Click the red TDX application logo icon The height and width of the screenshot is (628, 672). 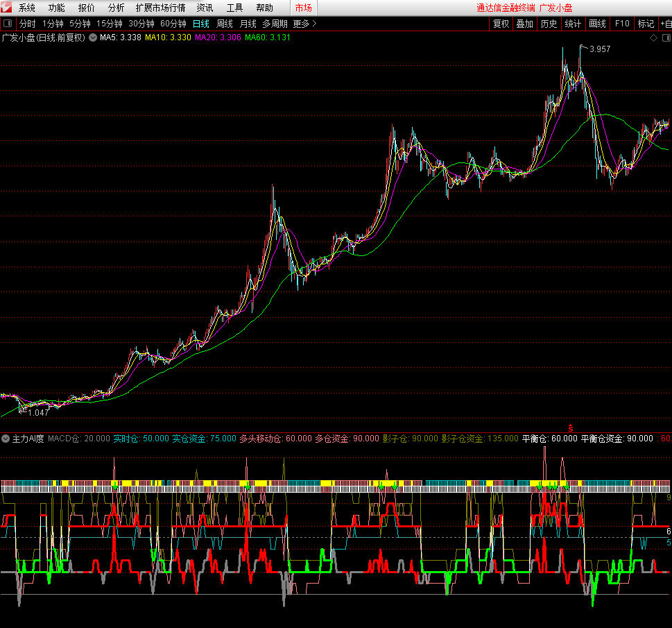coord(6,7)
